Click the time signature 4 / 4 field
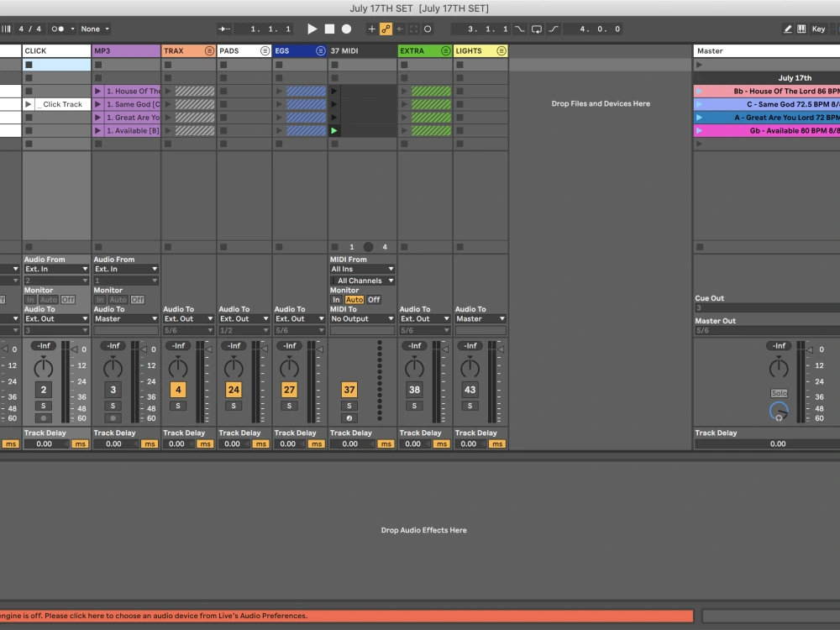 [x=29, y=29]
